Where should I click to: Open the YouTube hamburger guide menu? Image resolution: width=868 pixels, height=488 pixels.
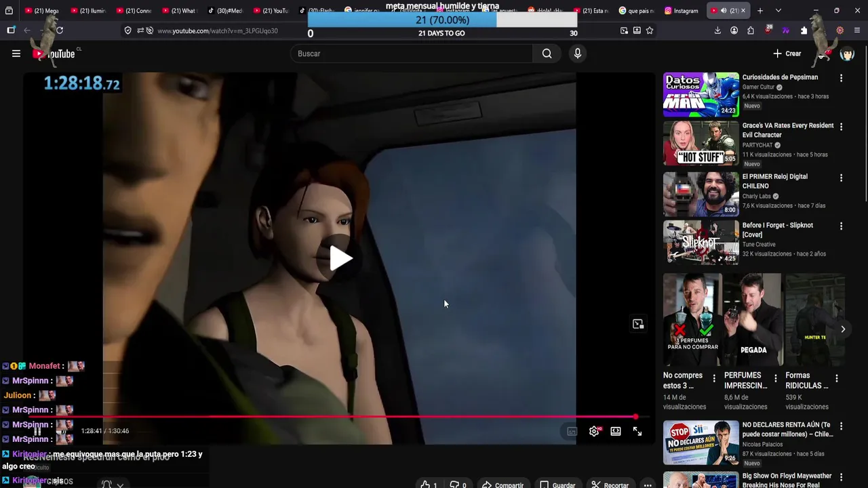tap(16, 54)
